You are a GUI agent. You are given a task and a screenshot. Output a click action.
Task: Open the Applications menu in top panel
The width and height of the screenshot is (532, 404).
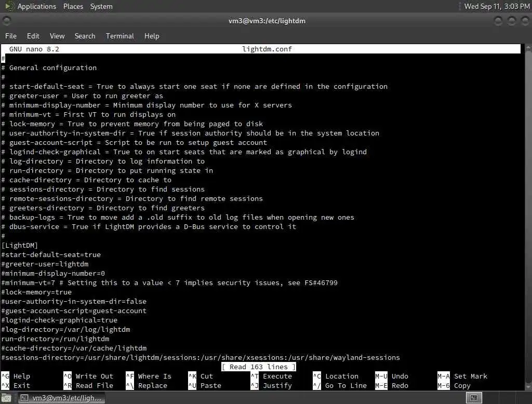pyautogui.click(x=37, y=6)
